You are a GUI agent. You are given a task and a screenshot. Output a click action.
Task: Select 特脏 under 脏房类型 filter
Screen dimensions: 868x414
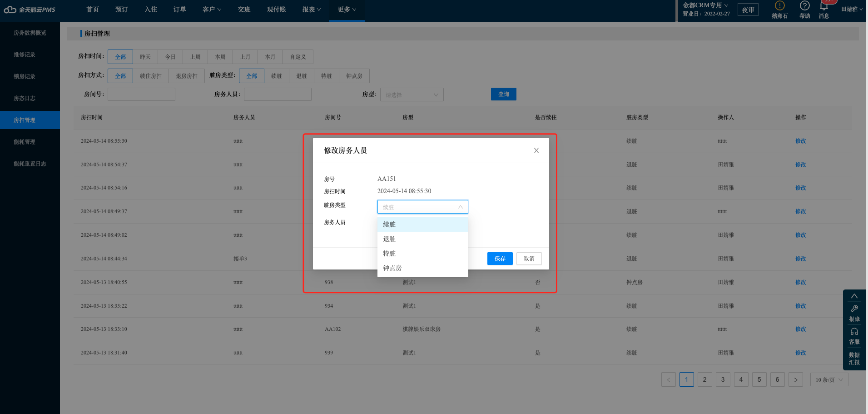pos(327,76)
